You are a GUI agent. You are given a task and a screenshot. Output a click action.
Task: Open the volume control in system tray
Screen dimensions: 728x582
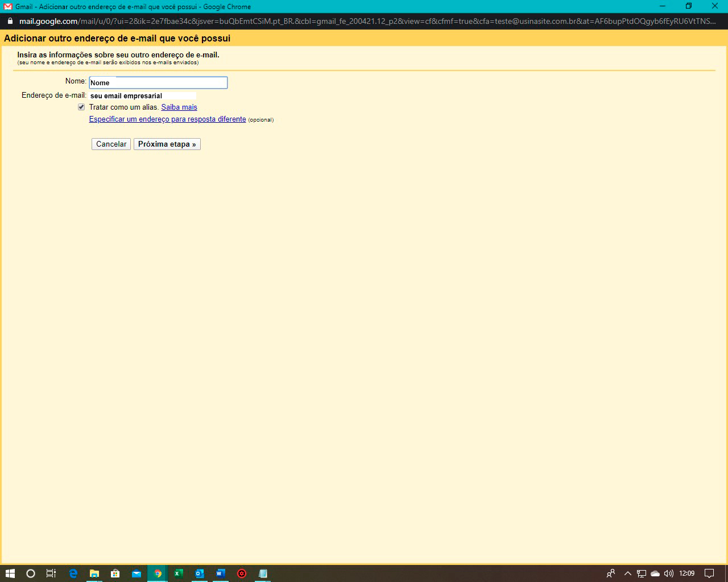[x=669, y=573]
